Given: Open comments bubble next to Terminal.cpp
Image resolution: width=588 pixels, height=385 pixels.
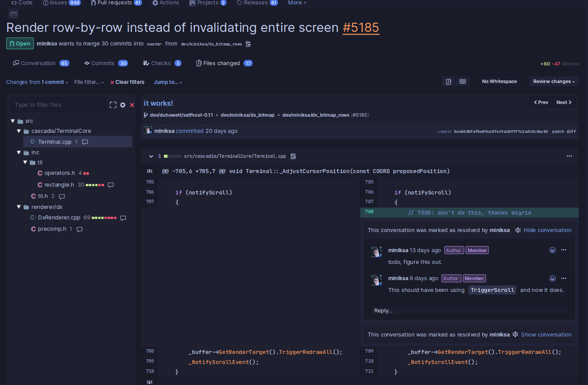Looking at the screenshot, I should 85,142.
